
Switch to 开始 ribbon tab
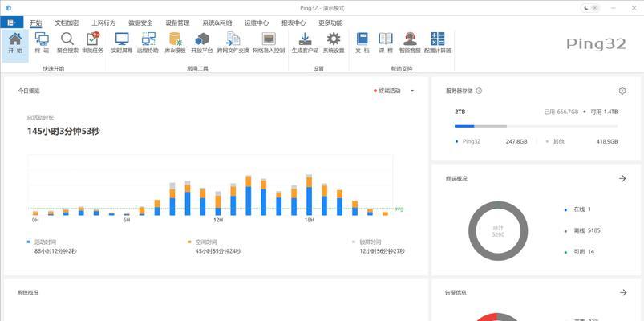coord(36,22)
